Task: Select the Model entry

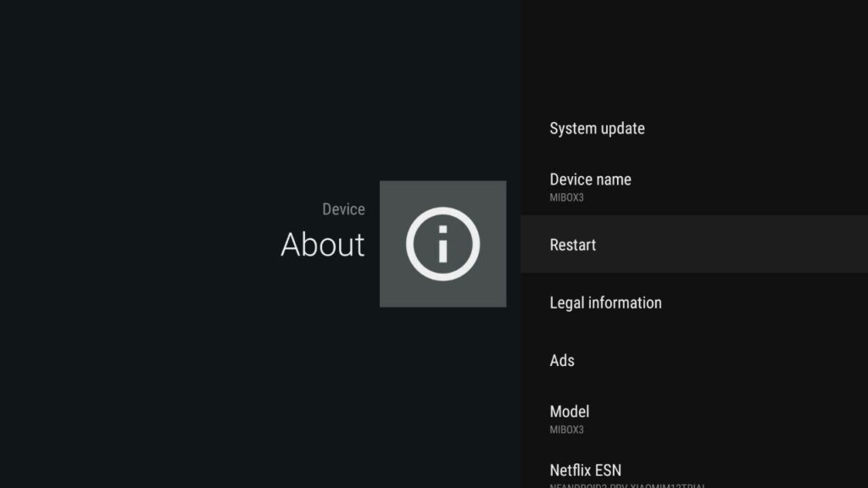Action: tap(569, 412)
